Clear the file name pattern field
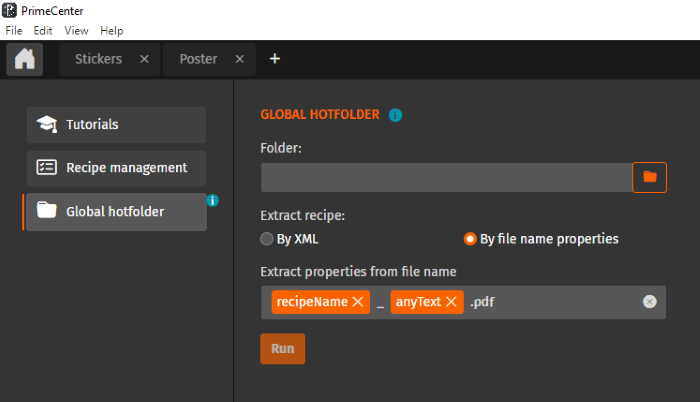Image resolution: width=700 pixels, height=402 pixels. point(650,302)
